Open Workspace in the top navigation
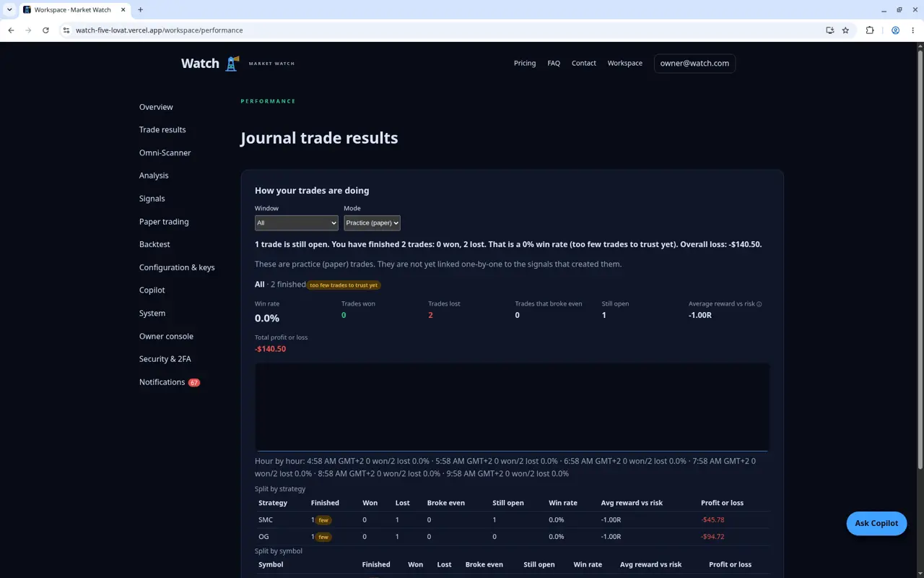Screen dimensions: 924x578 tap(625, 64)
